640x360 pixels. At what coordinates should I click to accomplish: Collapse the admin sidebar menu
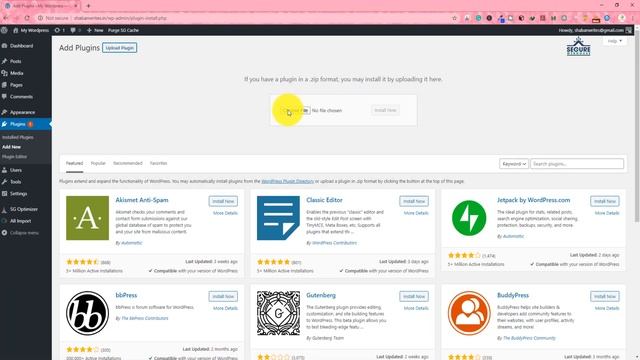pos(24,233)
